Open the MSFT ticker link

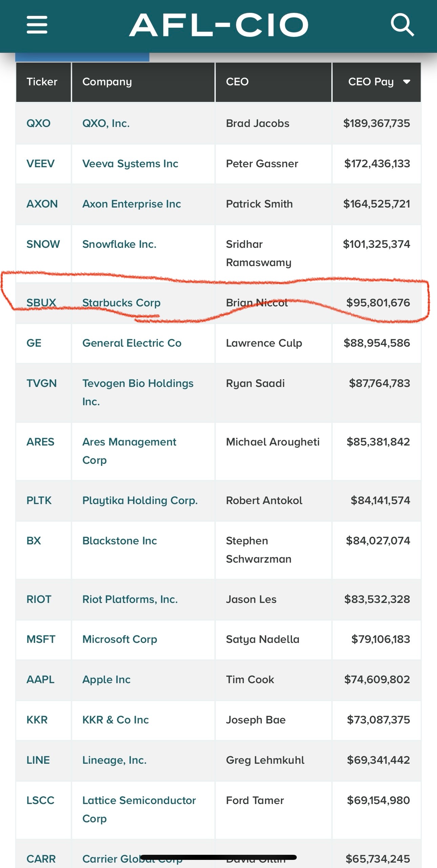point(41,639)
